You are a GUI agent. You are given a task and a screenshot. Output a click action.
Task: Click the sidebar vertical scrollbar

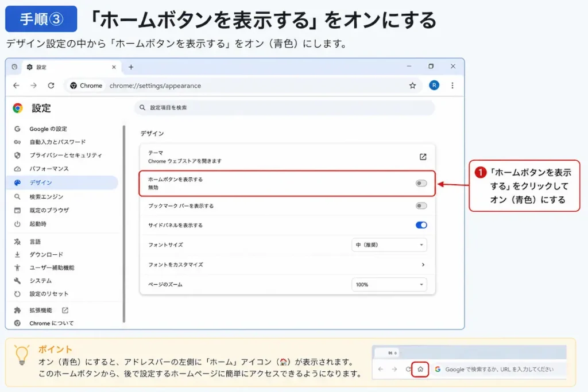tap(124, 224)
